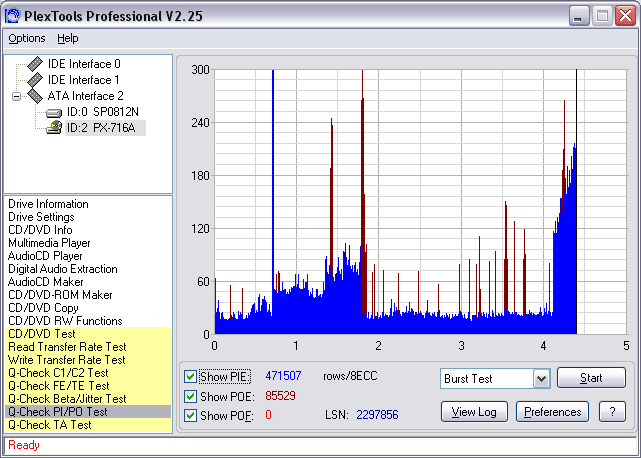The width and height of the screenshot is (641, 458).
Task: Open CD/DVD Copy function
Action: [43, 308]
